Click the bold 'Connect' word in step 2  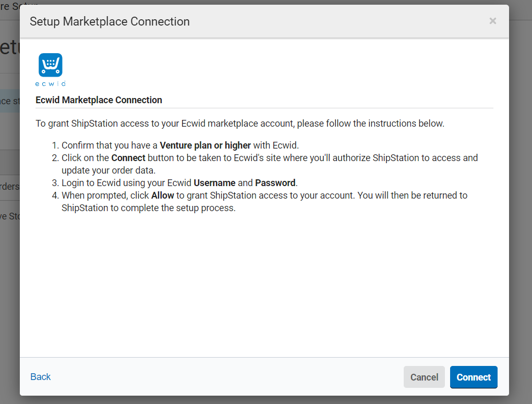[128, 157]
